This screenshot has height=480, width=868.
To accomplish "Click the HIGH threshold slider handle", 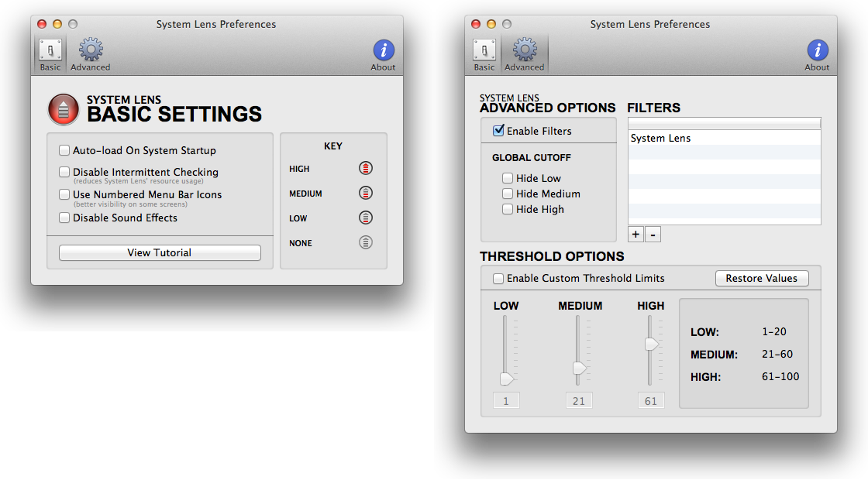I will point(652,344).
